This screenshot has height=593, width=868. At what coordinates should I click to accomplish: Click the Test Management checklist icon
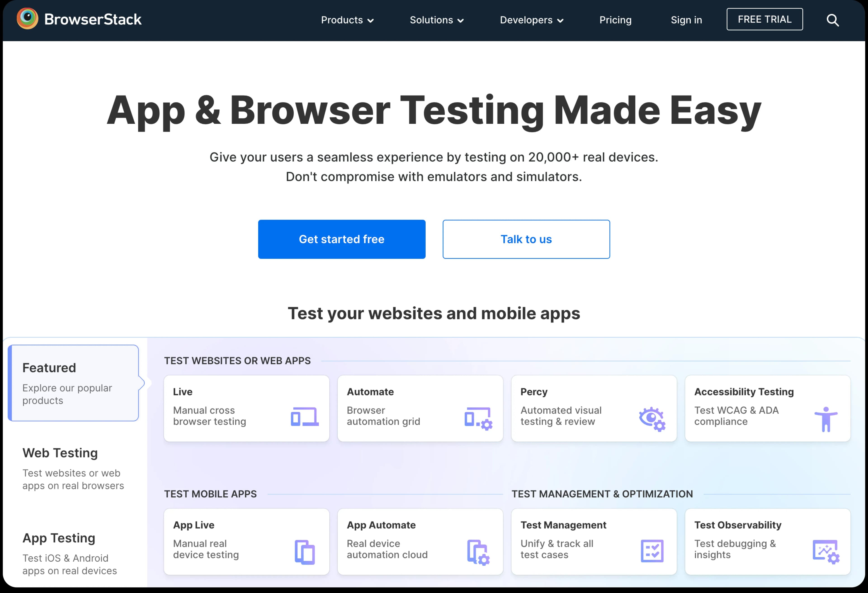pos(653,551)
